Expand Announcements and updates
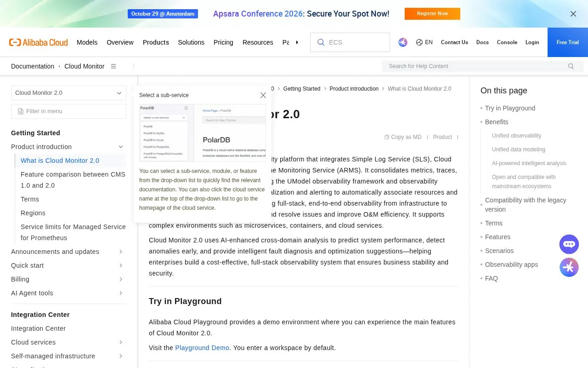 [x=121, y=252]
